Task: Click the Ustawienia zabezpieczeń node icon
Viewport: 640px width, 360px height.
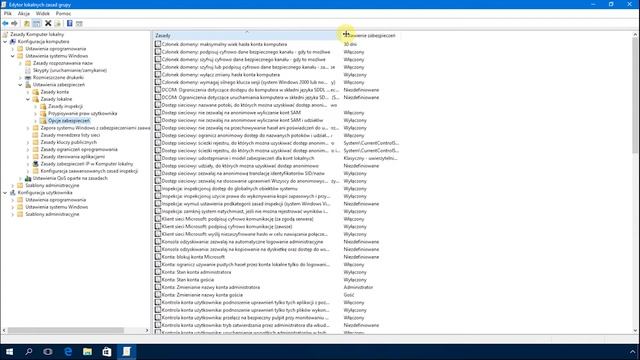Action: (x=28, y=84)
